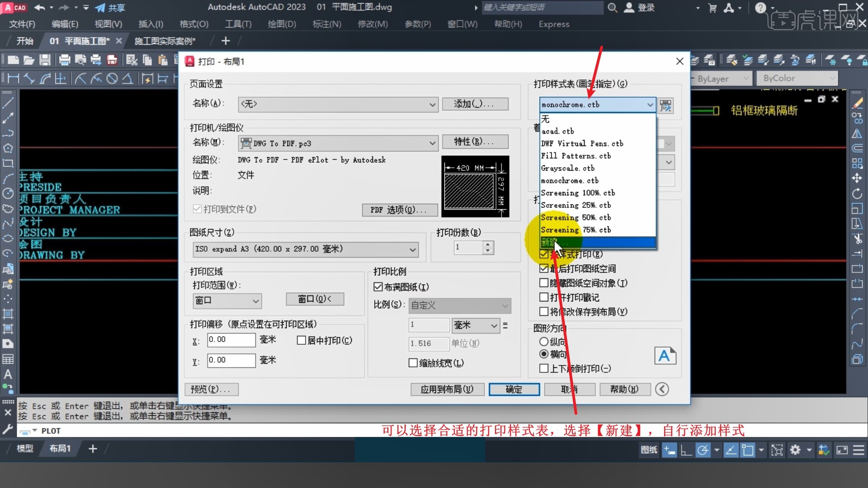Open the 毫米 unit dropdown

click(476, 325)
